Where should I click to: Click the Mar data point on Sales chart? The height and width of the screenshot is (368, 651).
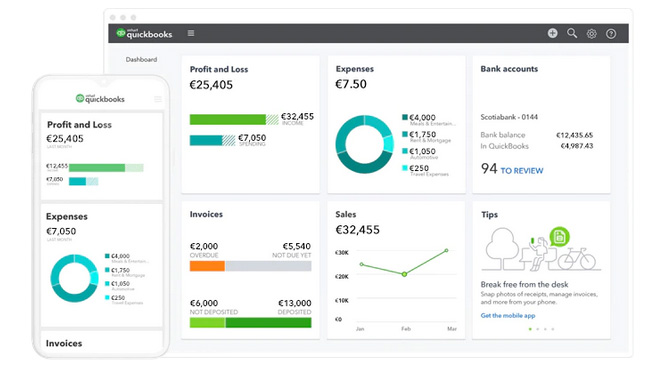coord(446,250)
